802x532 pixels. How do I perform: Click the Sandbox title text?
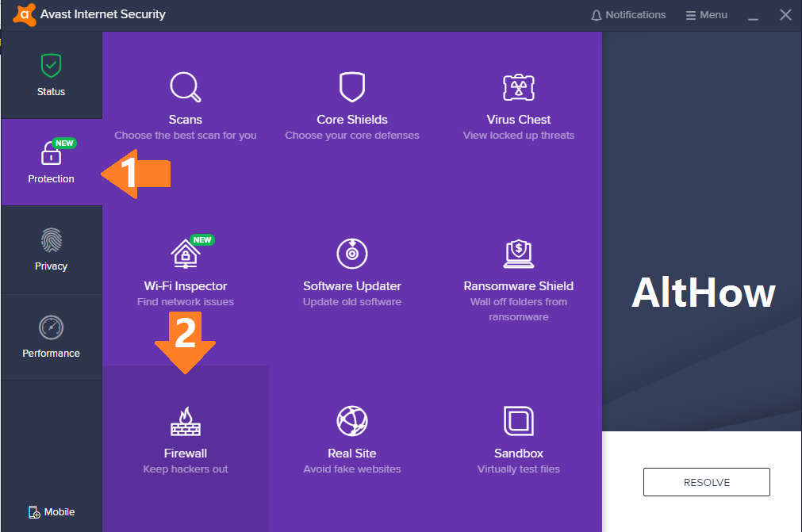click(519, 454)
